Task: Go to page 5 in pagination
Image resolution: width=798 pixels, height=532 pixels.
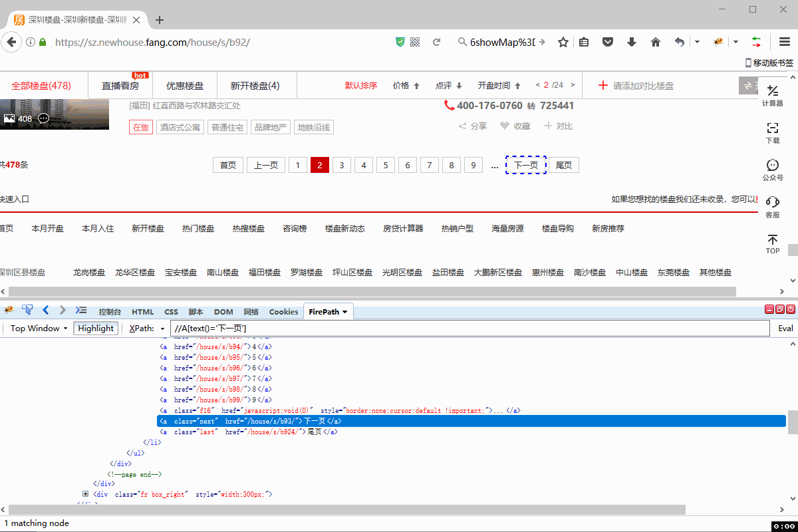Action: [386, 165]
